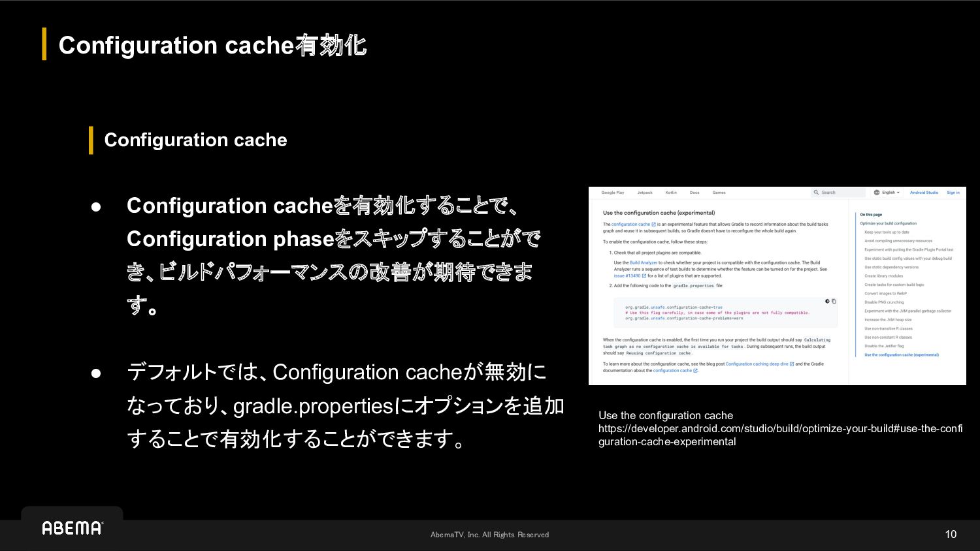Open the Google Play nav item
The height and width of the screenshot is (551, 980).
click(x=613, y=193)
